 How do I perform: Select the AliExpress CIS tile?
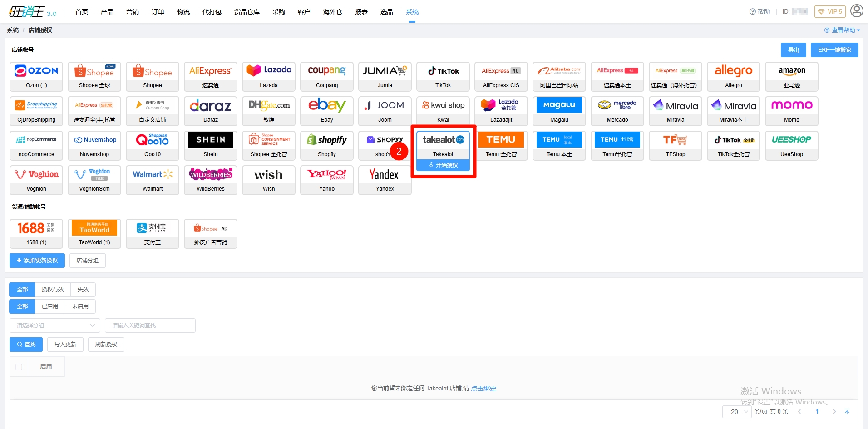[x=501, y=77]
